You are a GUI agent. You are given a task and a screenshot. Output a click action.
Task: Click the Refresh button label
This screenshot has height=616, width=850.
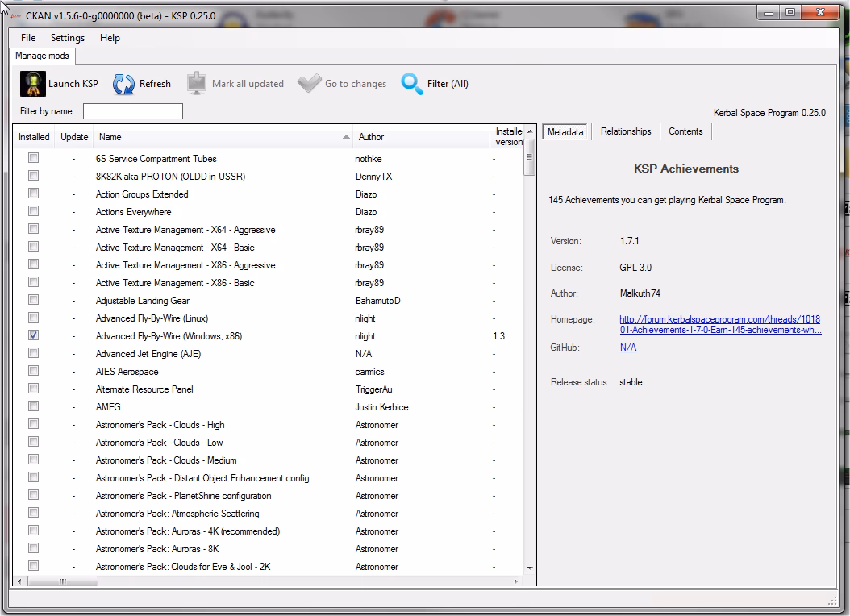155,84
